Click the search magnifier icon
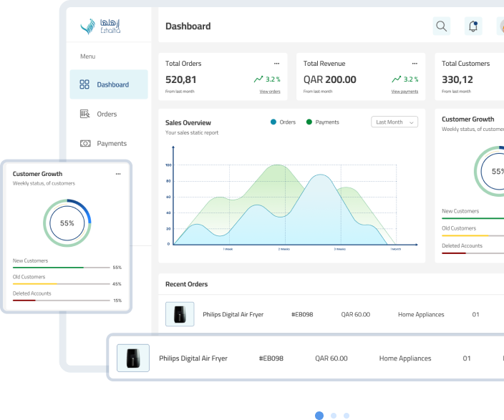This screenshot has width=504, height=420. point(442,26)
